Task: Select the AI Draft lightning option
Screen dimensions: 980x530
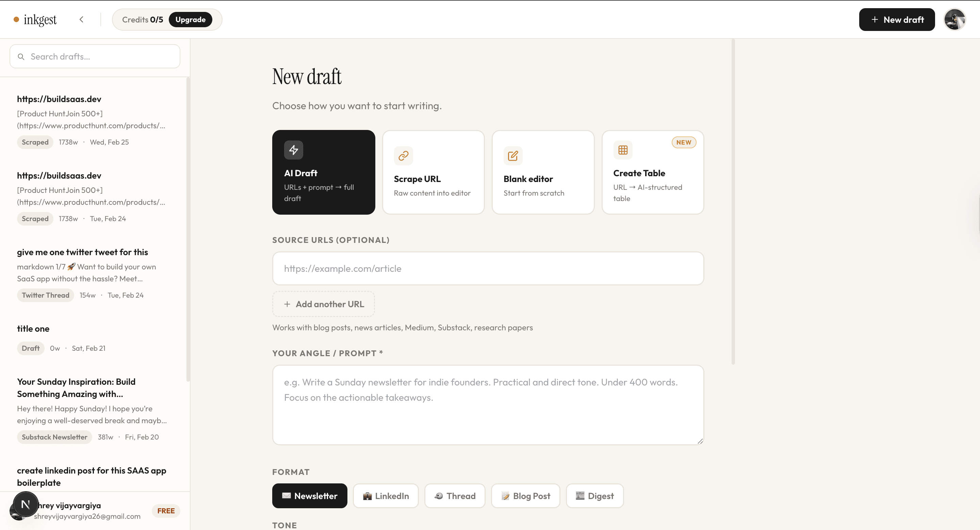Action: click(323, 172)
